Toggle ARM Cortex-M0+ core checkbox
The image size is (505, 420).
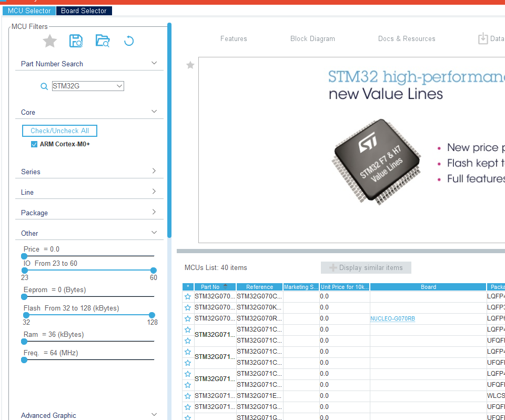(x=34, y=144)
